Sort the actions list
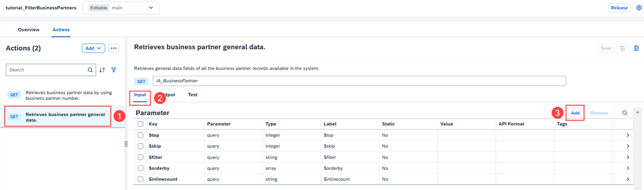The width and height of the screenshot is (644, 190). pos(102,70)
